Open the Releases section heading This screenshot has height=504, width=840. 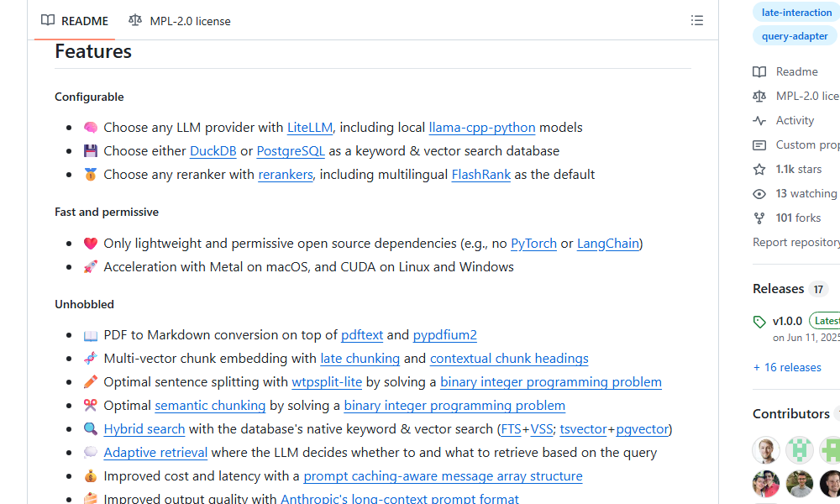(778, 289)
